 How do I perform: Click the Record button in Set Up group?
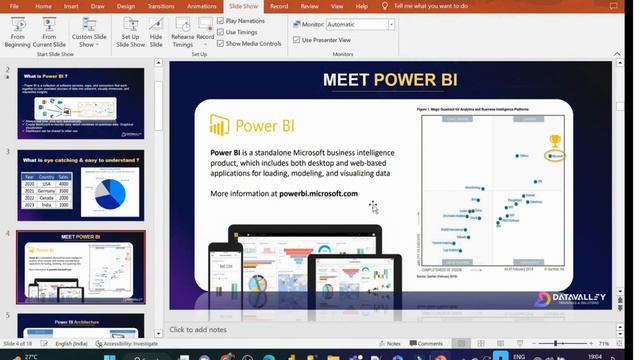tap(205, 32)
